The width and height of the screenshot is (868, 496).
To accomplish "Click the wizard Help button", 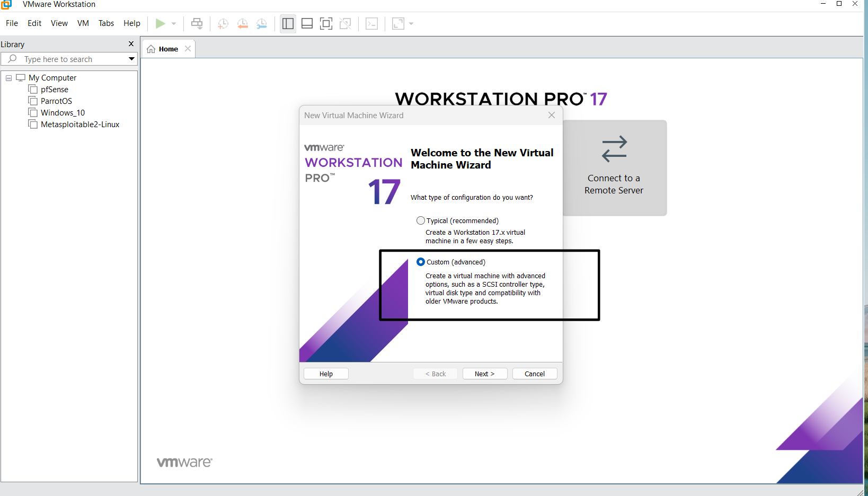I will point(326,374).
